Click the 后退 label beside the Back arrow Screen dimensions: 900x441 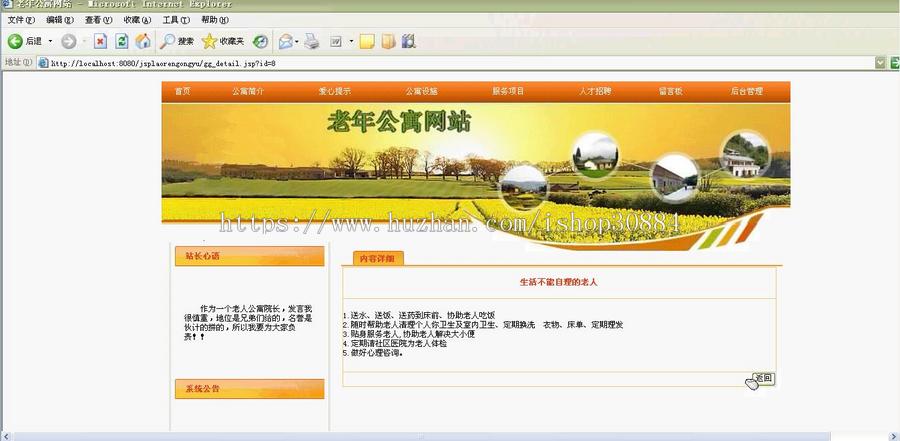34,41
